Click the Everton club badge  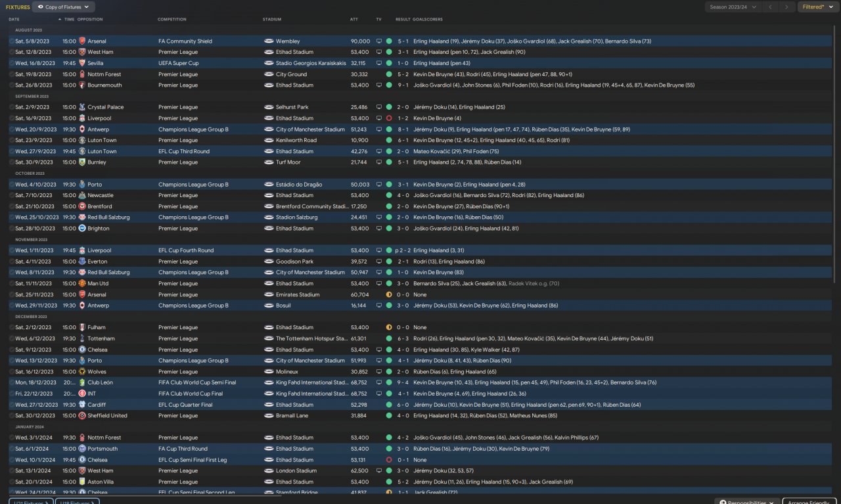click(x=82, y=262)
